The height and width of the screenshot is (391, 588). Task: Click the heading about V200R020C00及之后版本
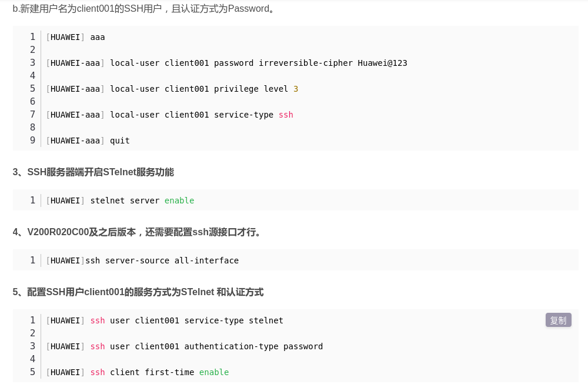click(x=136, y=232)
